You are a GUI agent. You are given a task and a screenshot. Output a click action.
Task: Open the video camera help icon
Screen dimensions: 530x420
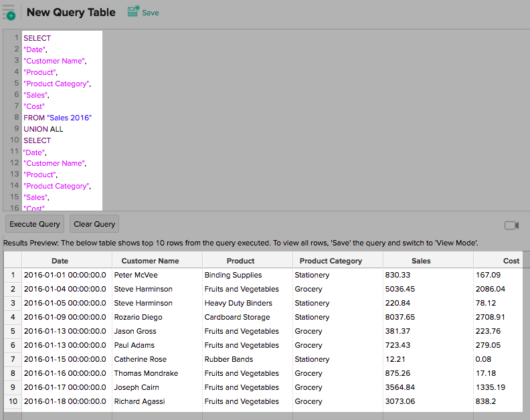click(511, 225)
